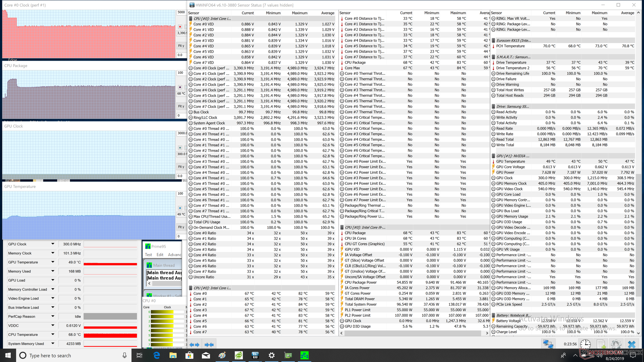Open Prime95 from the taskbar

304,355
